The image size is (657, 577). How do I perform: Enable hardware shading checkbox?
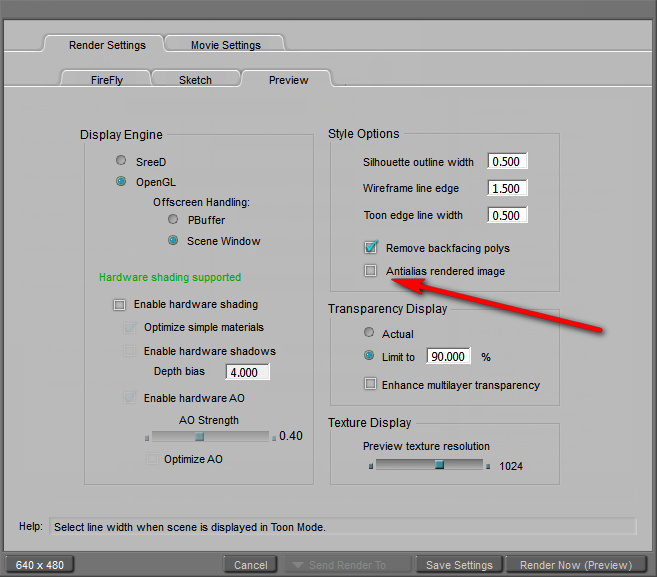point(120,304)
